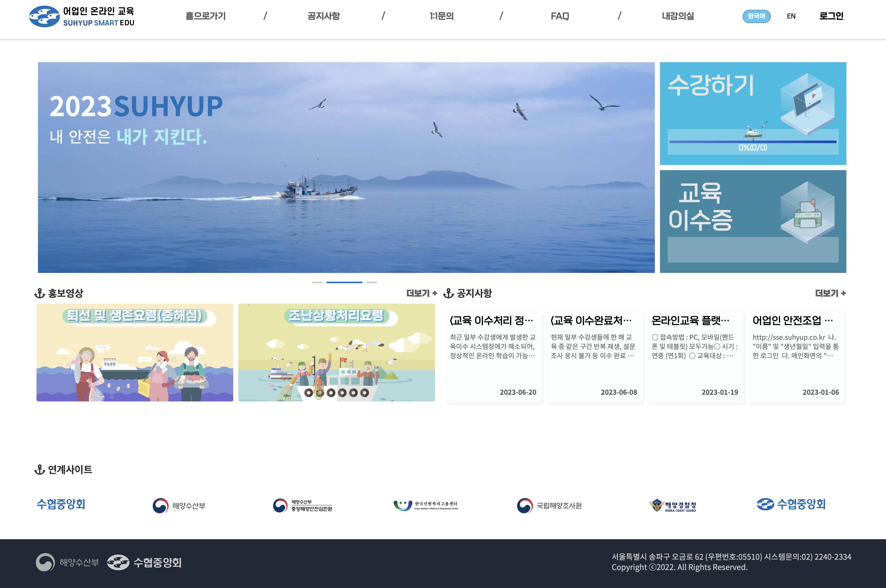Image resolution: width=886 pixels, height=588 pixels.
Task: Click the Suhyup Smart Edu logo
Action: 82,16
